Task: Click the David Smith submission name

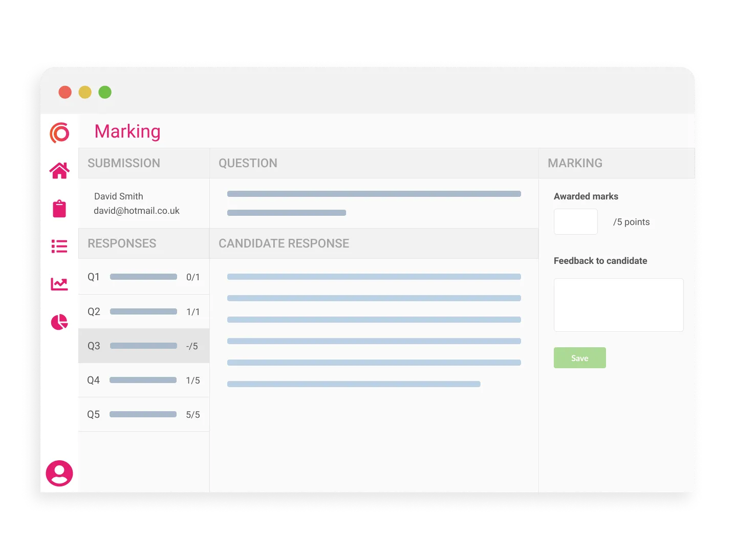Action: coord(119,196)
